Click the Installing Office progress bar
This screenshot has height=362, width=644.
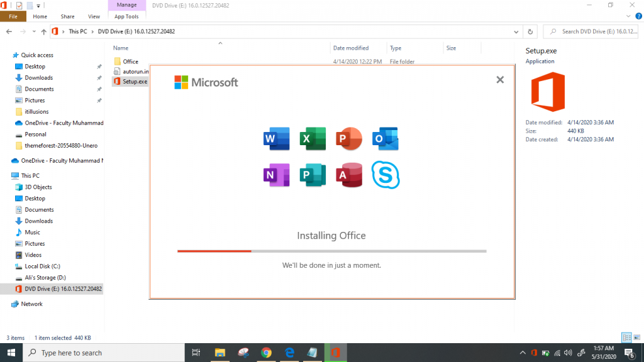point(332,251)
